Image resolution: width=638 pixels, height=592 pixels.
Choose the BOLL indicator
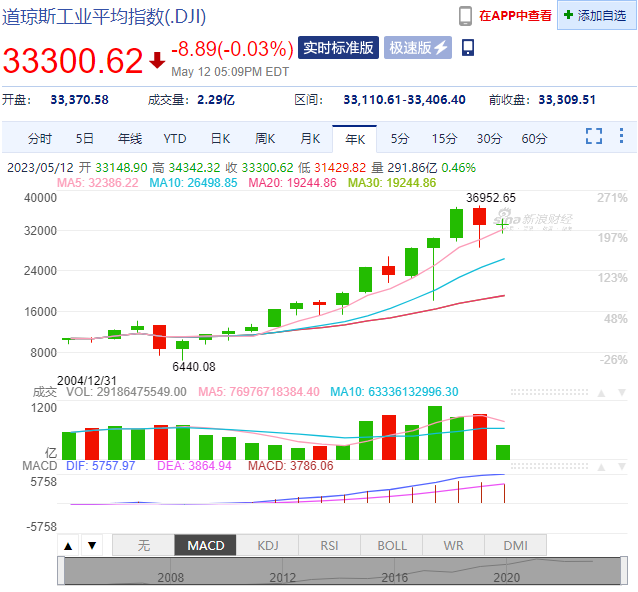[x=392, y=546]
